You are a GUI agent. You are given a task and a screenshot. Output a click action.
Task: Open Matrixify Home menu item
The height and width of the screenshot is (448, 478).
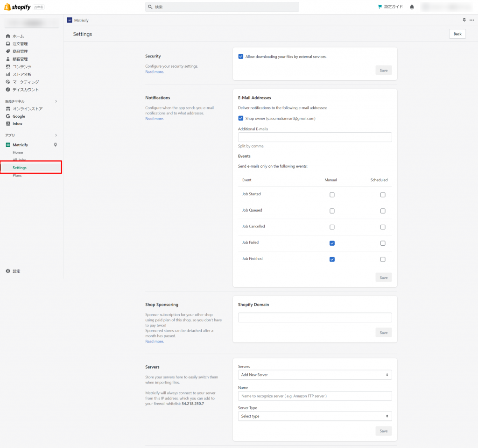pos(18,152)
